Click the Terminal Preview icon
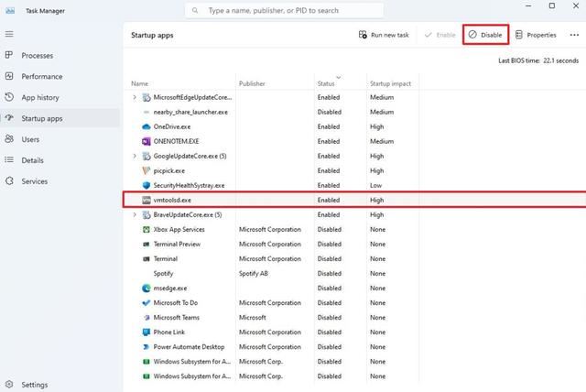The width and height of the screenshot is (586, 392). (x=146, y=244)
